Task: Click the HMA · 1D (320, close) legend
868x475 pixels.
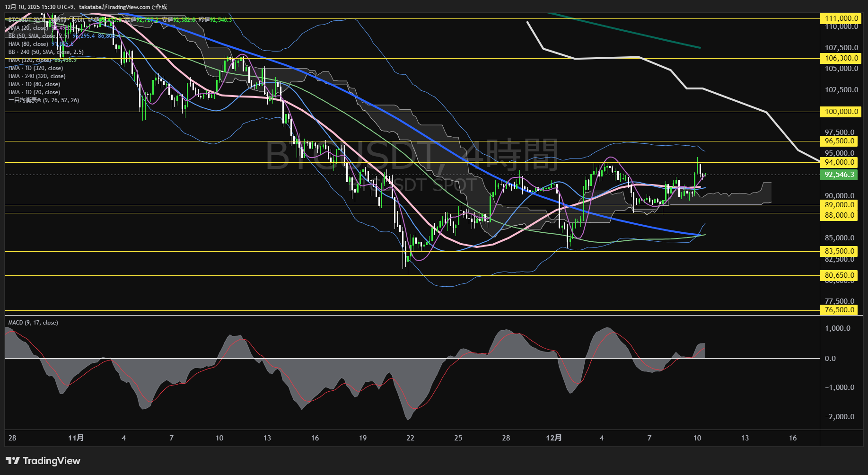Action: [x=35, y=68]
